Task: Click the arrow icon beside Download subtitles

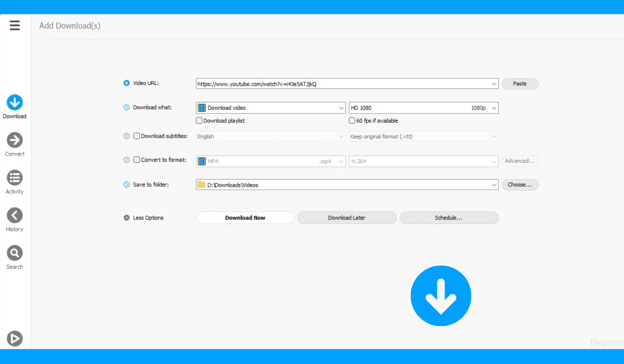Action: 126,136
